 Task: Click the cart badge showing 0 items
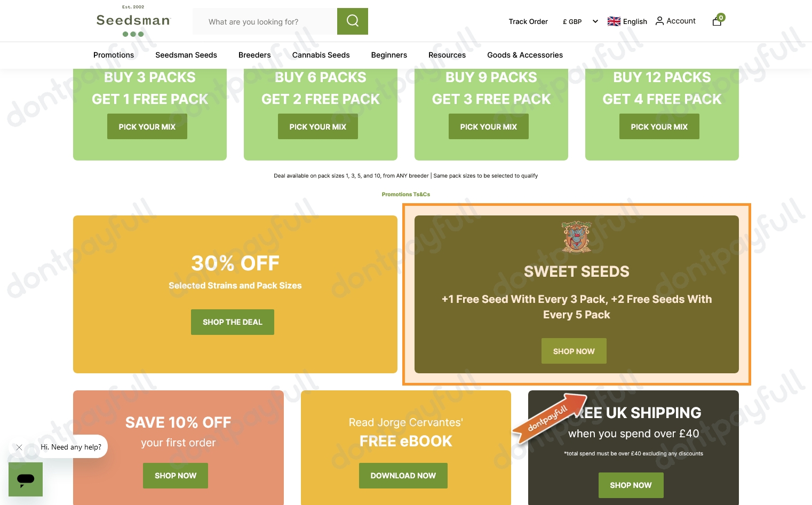tap(721, 17)
